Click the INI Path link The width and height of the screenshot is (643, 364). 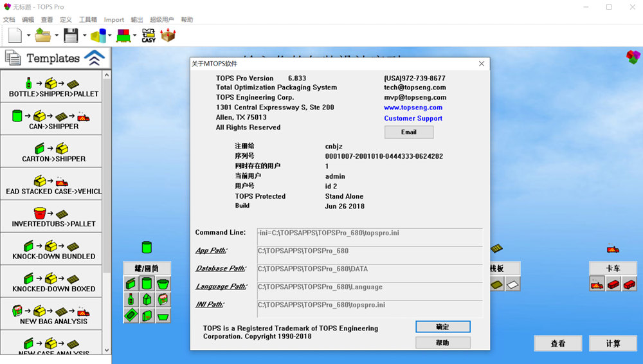click(210, 304)
